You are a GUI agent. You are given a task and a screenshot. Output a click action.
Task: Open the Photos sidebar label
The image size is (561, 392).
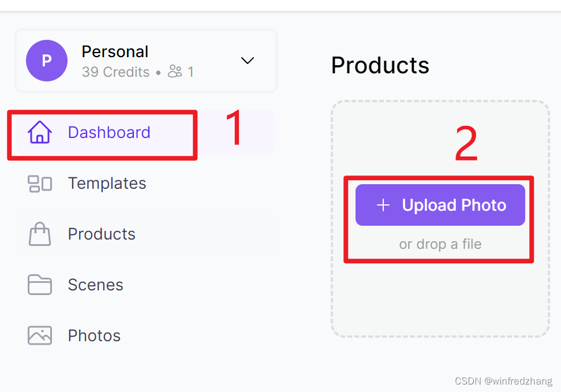tap(94, 336)
